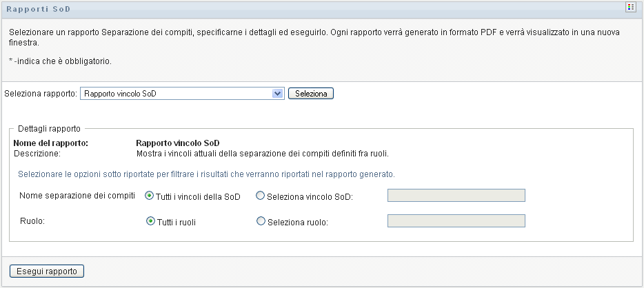Select the Tutti i ruoli radio button
The image size is (644, 288).
[x=149, y=221]
